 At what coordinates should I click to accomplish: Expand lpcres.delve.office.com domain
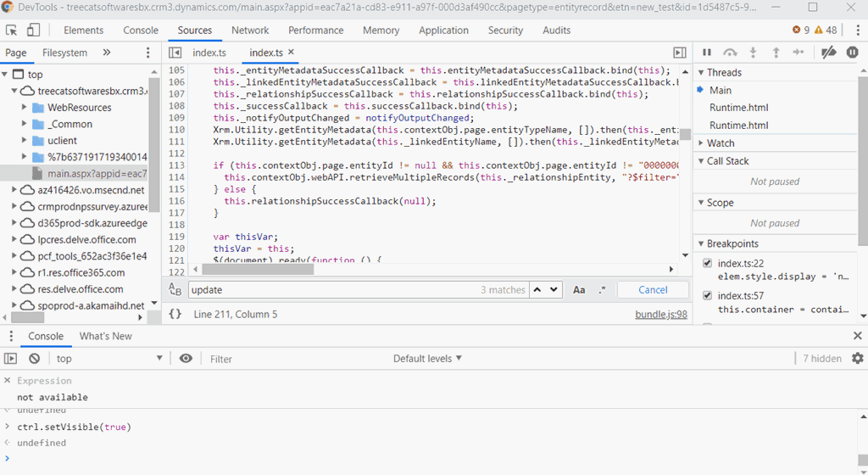point(14,239)
